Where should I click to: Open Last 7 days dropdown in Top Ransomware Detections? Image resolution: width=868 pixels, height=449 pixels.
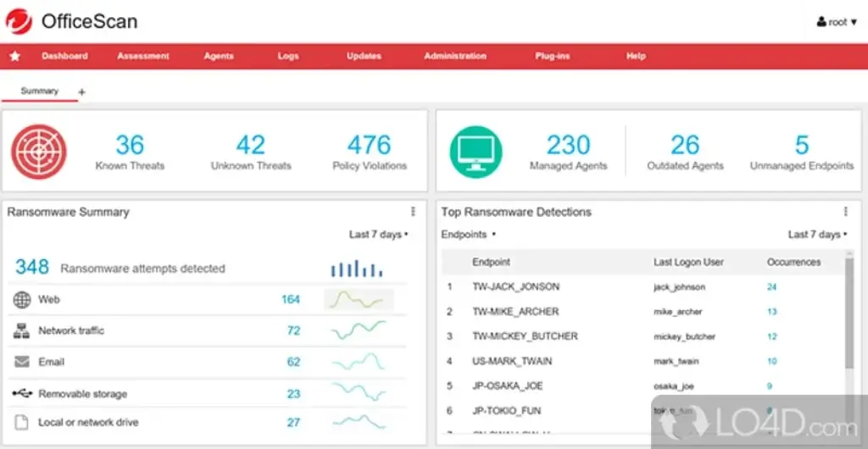click(818, 235)
